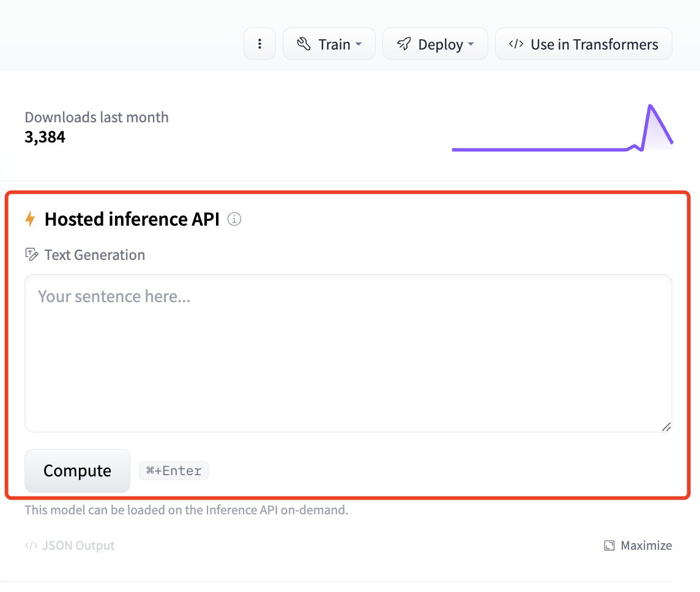Focus the "Your sentence here..." text area
The width and height of the screenshot is (700, 592).
coord(348,353)
